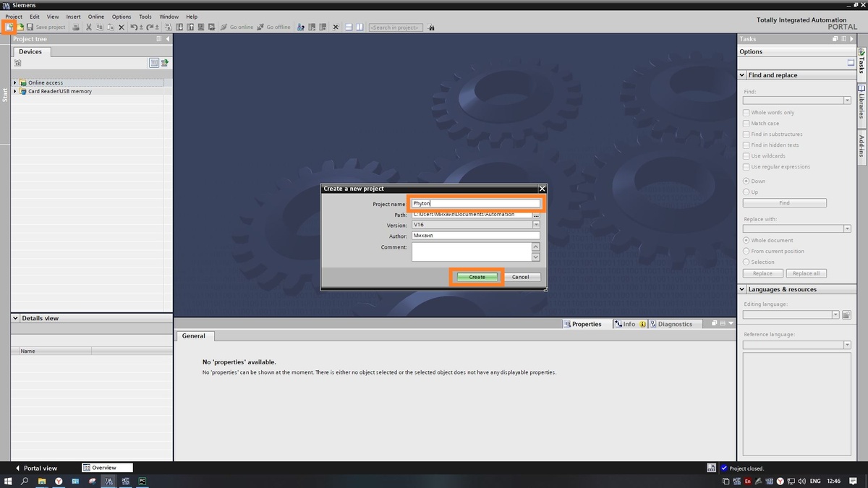This screenshot has height=488, width=868.
Task: Click the Open project folder icon
Action: tap(20, 27)
